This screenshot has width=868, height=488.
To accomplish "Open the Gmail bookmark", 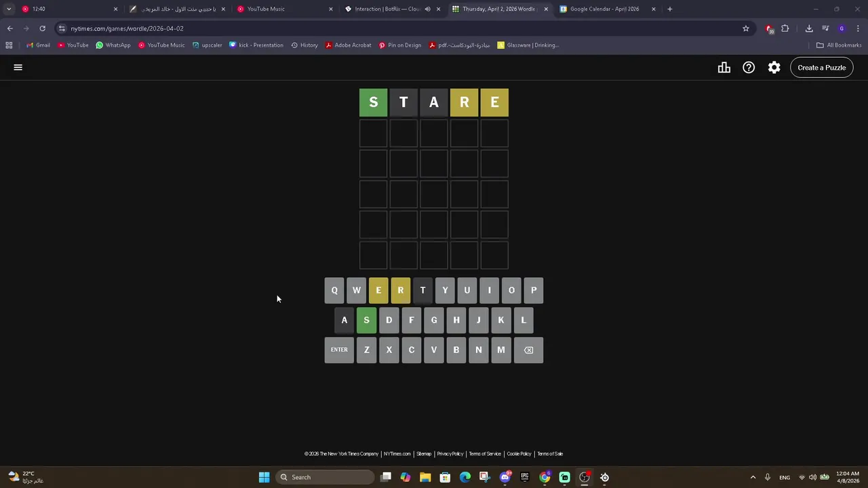I will 38,45.
